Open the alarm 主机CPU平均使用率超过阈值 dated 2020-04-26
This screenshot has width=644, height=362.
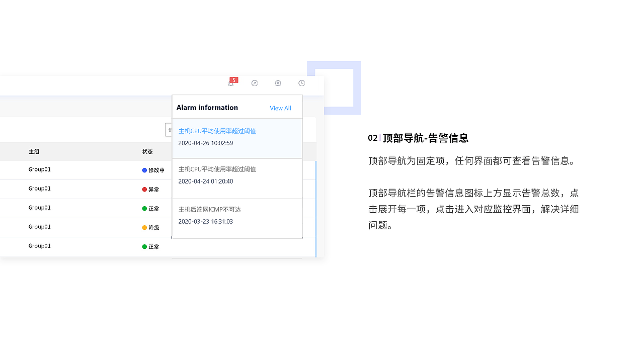point(217,130)
